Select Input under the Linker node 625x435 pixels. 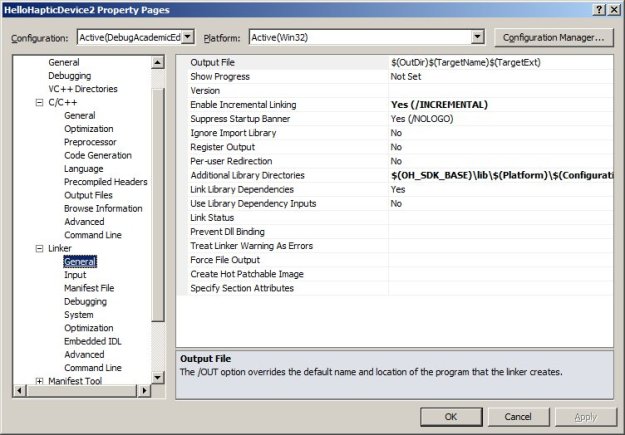coord(75,275)
